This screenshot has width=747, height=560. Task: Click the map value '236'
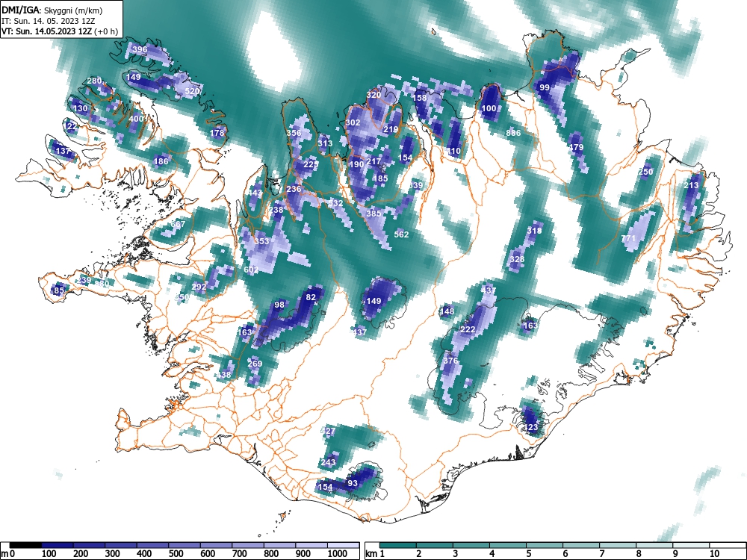pyautogui.click(x=294, y=189)
